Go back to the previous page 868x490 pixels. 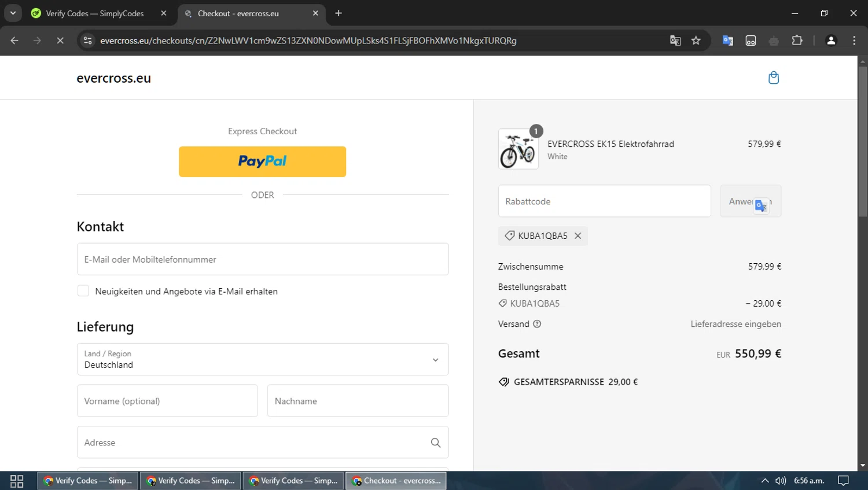point(14,40)
